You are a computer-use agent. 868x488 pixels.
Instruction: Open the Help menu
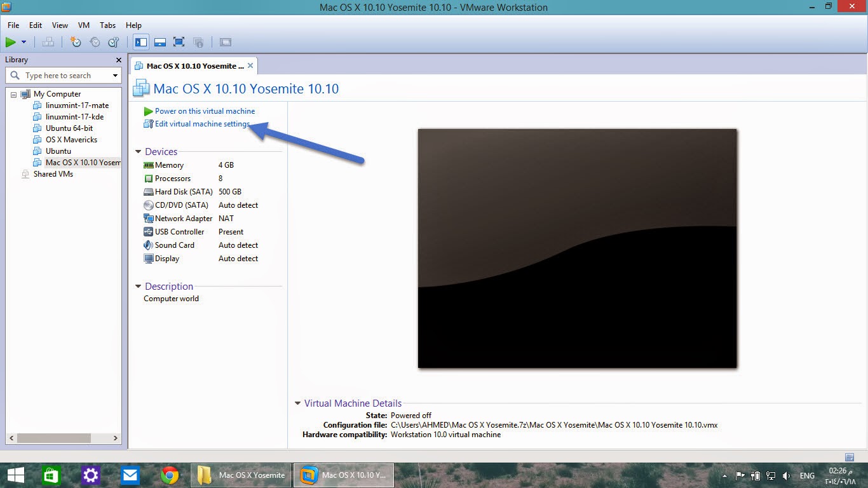pos(133,25)
